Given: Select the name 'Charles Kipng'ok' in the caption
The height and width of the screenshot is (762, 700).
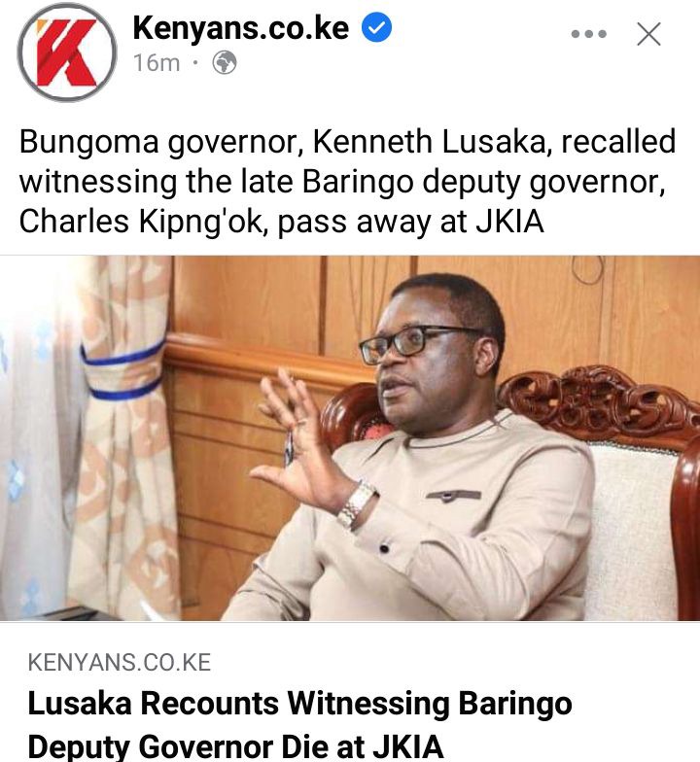Looking at the screenshot, I should 143,222.
